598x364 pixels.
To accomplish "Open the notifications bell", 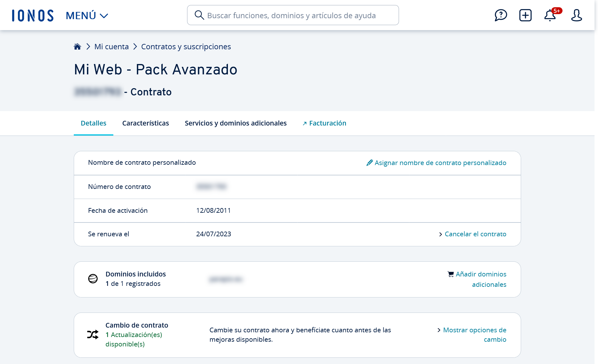I will [550, 15].
